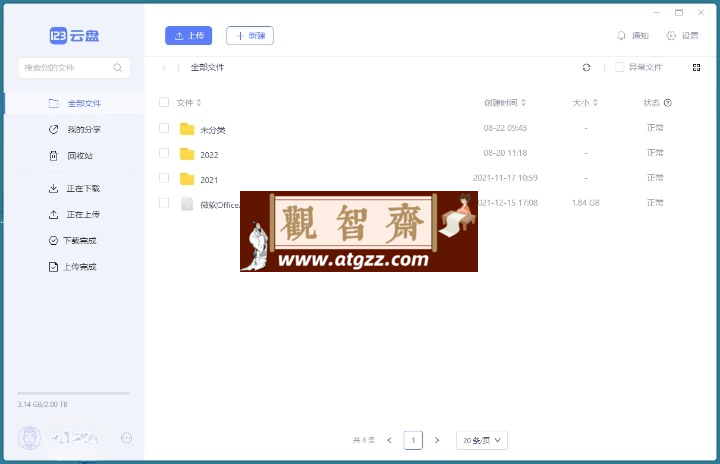The height and width of the screenshot is (464, 720).
Task: Open the 20条/页 page size dropdown
Action: coord(482,440)
